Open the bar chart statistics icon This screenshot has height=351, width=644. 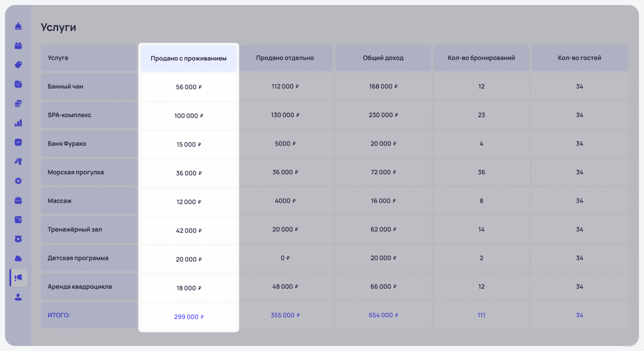click(18, 123)
